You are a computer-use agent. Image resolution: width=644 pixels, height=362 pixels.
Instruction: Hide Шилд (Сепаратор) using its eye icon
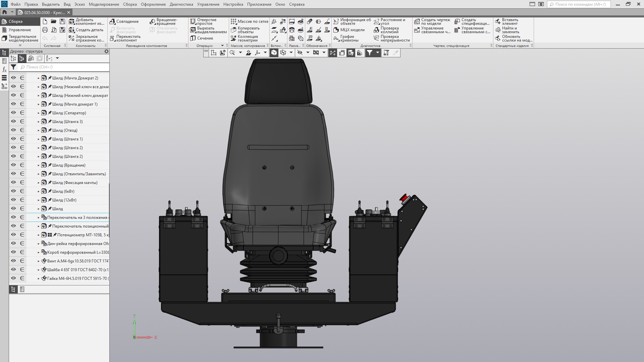[13, 113]
